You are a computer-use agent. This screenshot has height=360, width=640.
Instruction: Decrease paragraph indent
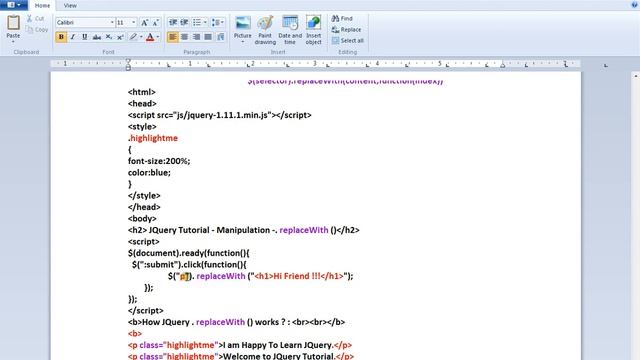coord(173,22)
